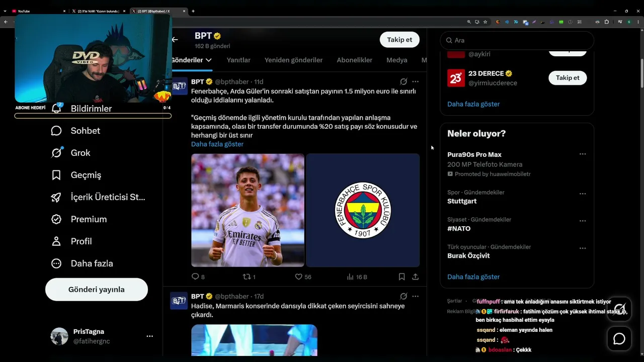Open BPT avatar on the Hadise post
This screenshot has height=362, width=644.
179,301
